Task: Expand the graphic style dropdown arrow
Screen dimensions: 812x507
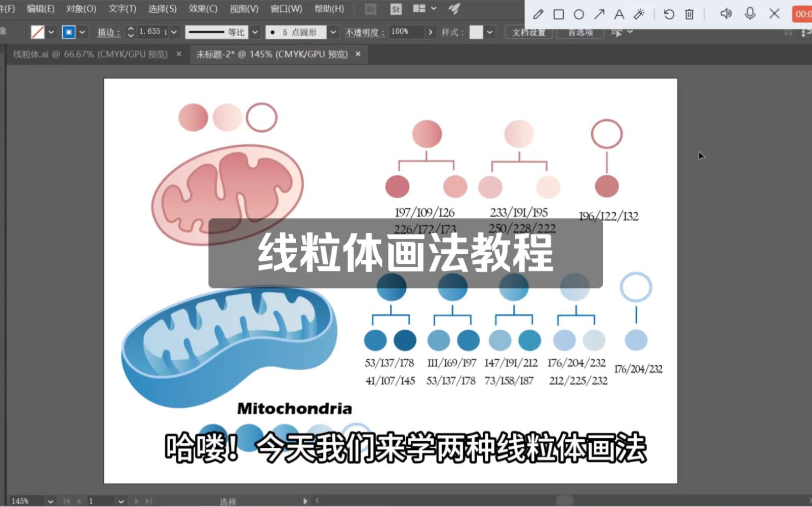Action: coord(490,32)
